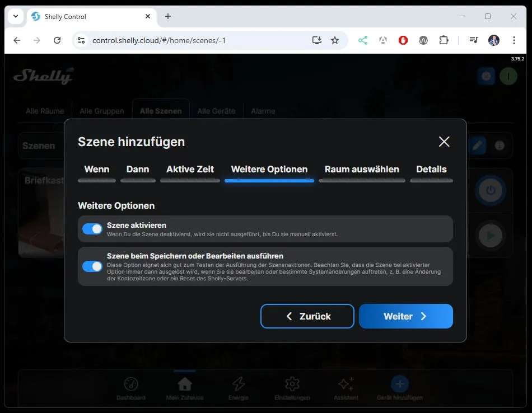Toggle the Szene aktivieren switch
The height and width of the screenshot is (413, 532).
click(92, 229)
